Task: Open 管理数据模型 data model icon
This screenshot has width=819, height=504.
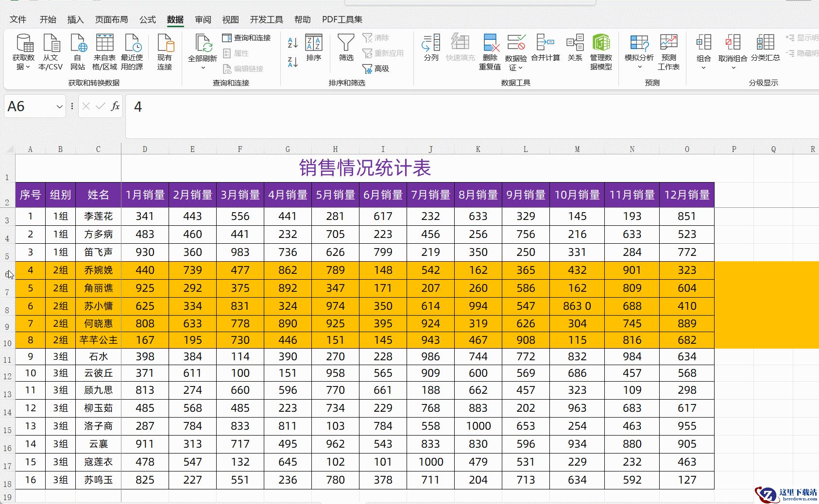Action: [601, 43]
